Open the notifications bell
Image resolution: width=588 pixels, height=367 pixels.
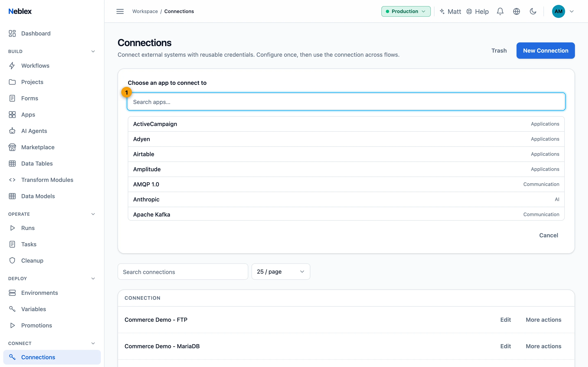click(500, 11)
